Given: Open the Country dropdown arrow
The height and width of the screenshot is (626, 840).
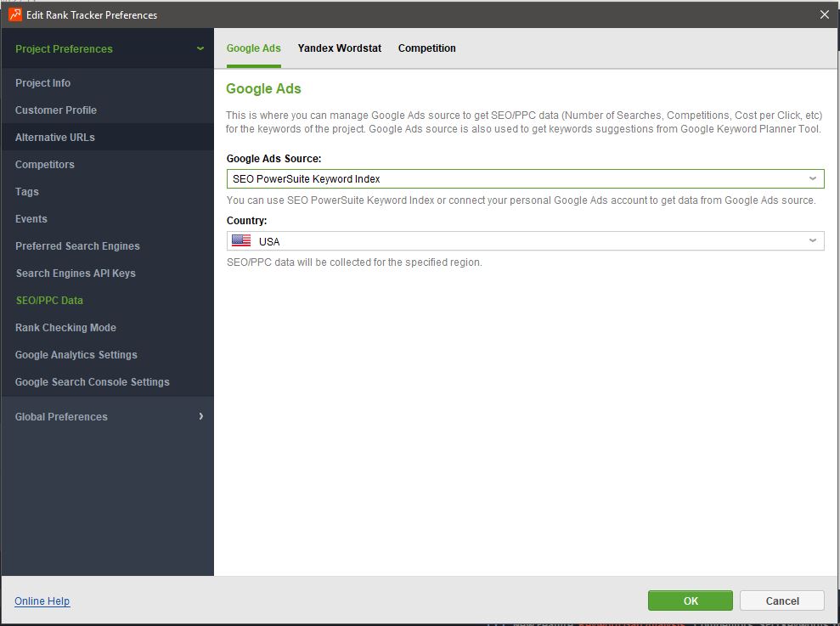Looking at the screenshot, I should pyautogui.click(x=812, y=241).
